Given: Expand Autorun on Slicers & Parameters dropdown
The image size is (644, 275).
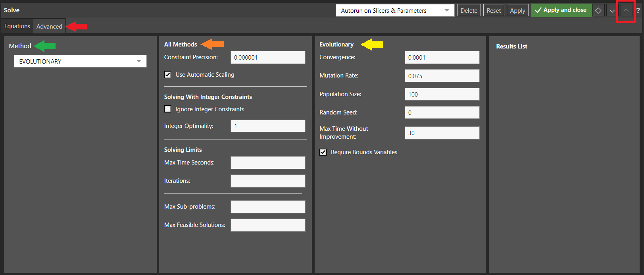Looking at the screenshot, I should 395,11.
